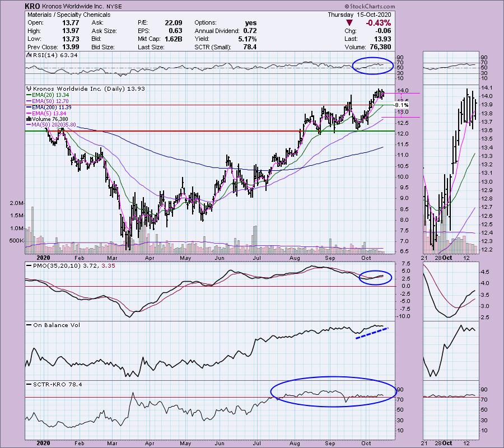Click the Ask Size label in header
The height and width of the screenshot is (448, 504).
pos(104,31)
